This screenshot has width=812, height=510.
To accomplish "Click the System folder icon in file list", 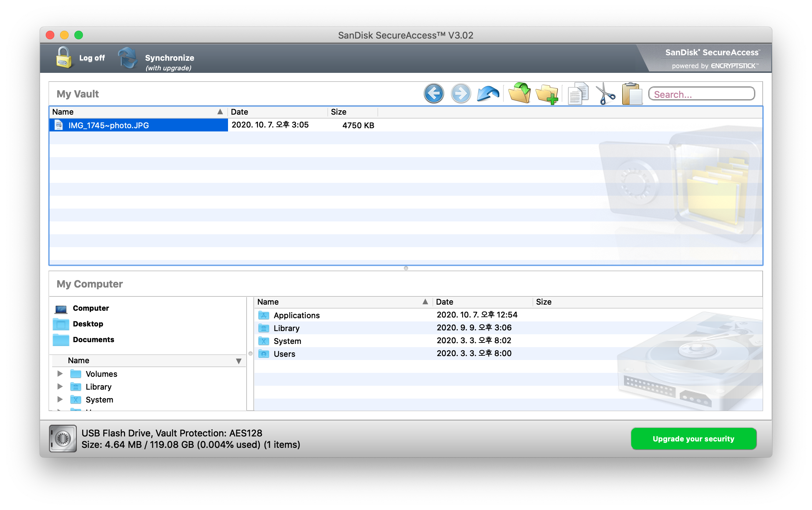I will tap(264, 341).
